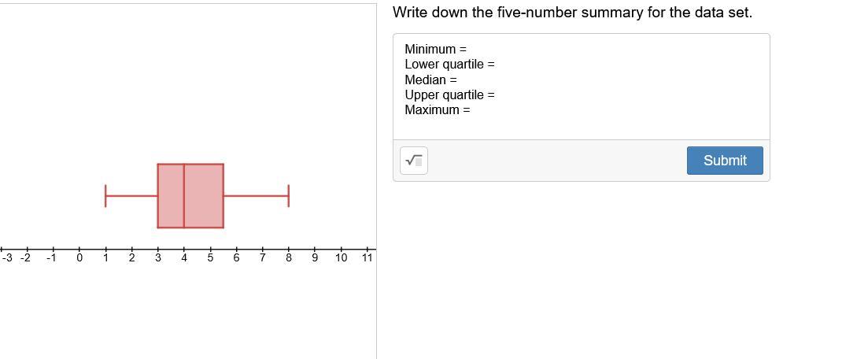868x359 pixels.
Task: Click the right whisker end cap
Action: [288, 195]
